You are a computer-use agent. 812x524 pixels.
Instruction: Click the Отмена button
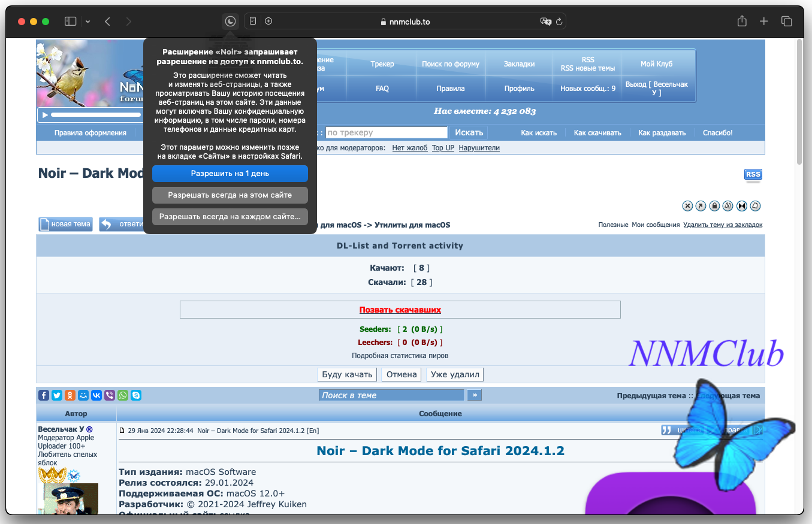click(x=402, y=375)
